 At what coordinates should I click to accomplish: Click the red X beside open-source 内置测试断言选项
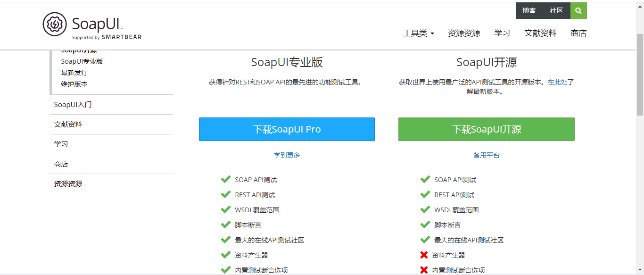424,270
